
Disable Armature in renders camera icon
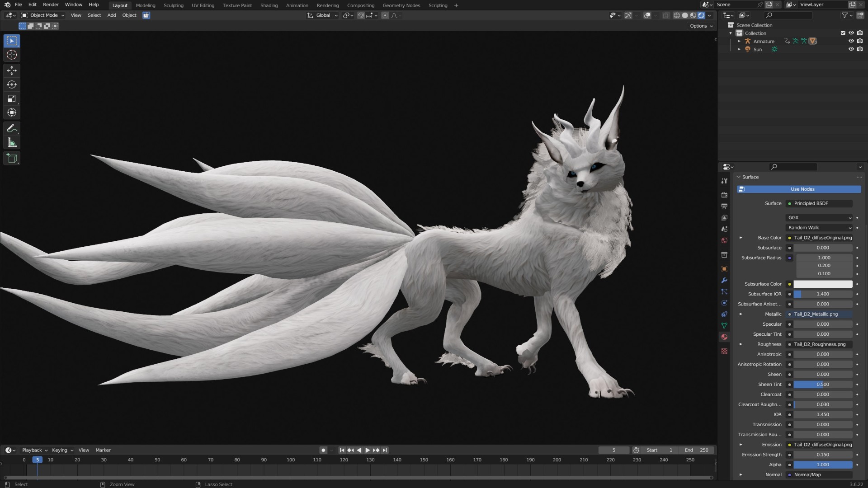pyautogui.click(x=860, y=41)
